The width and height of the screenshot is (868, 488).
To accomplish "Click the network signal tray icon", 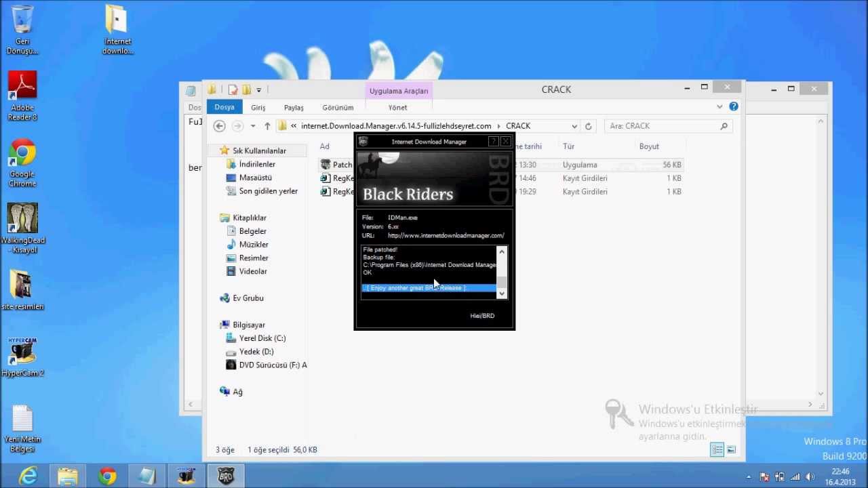I will pos(795,477).
